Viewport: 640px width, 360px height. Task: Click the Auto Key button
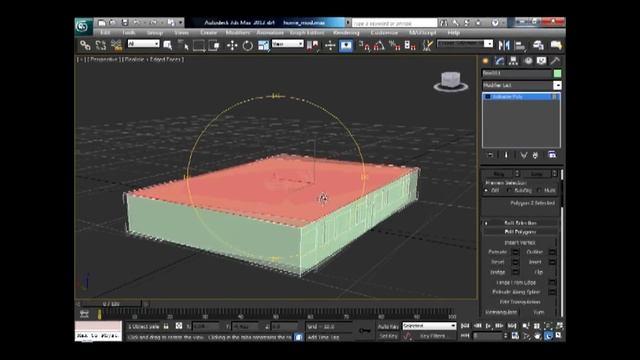tap(388, 327)
